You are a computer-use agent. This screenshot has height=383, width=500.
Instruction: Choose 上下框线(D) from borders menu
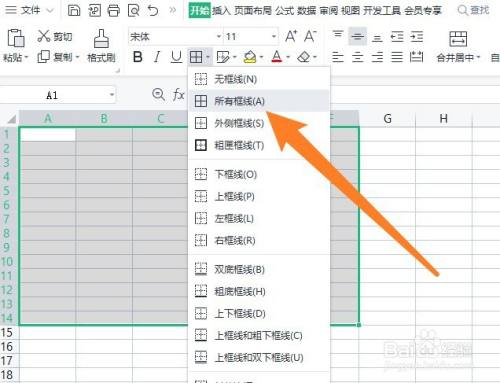pyautogui.click(x=259, y=313)
